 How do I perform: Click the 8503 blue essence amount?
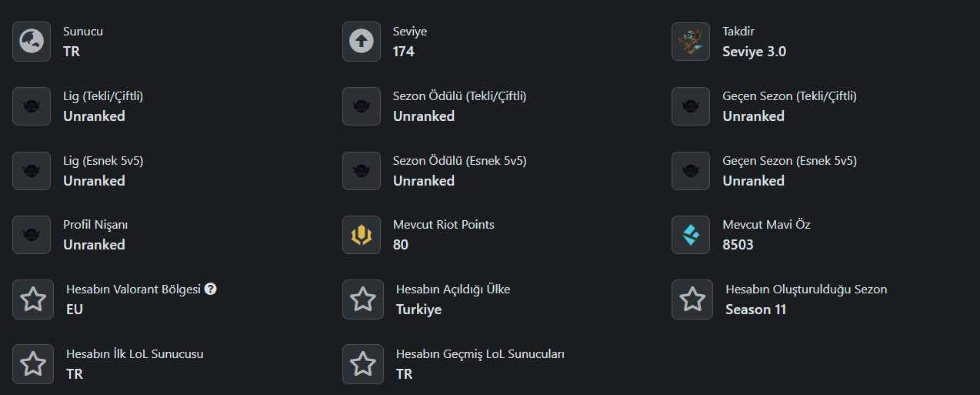click(x=738, y=245)
